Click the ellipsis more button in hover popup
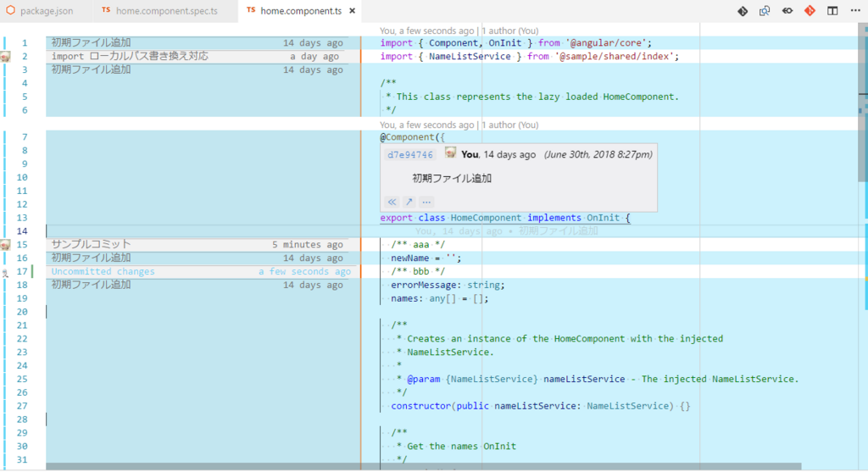 pos(426,202)
